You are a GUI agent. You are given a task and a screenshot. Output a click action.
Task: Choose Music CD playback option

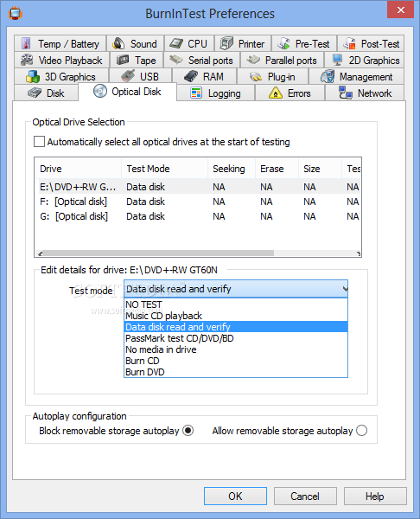tap(236, 316)
